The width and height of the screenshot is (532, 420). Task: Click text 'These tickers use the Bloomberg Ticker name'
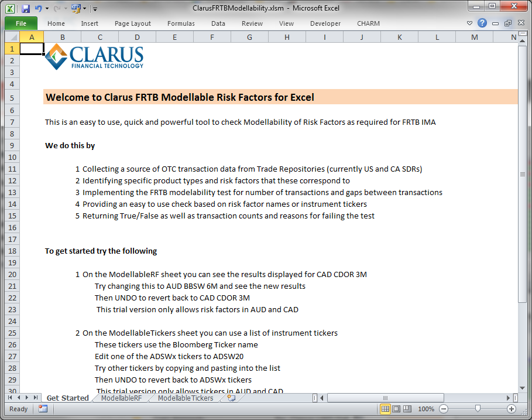pos(176,344)
